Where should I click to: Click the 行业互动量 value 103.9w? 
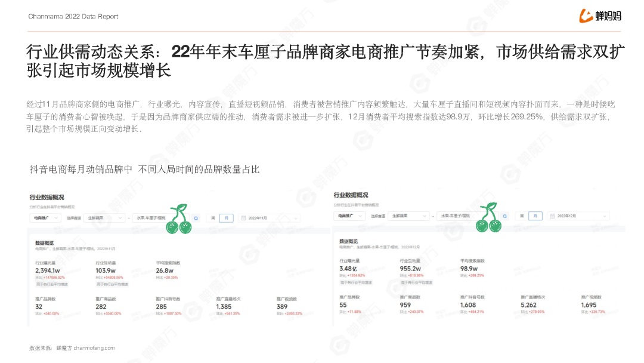point(106,270)
